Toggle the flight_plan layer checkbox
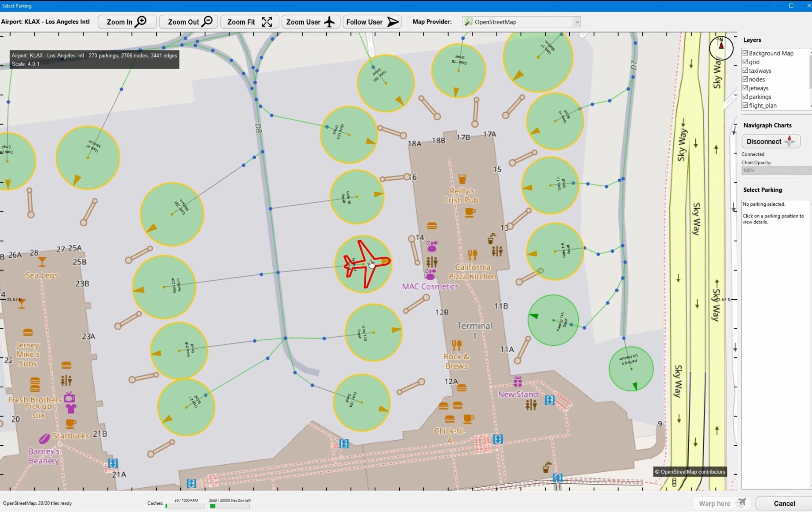Viewport: 812px width, 512px height. click(x=745, y=105)
